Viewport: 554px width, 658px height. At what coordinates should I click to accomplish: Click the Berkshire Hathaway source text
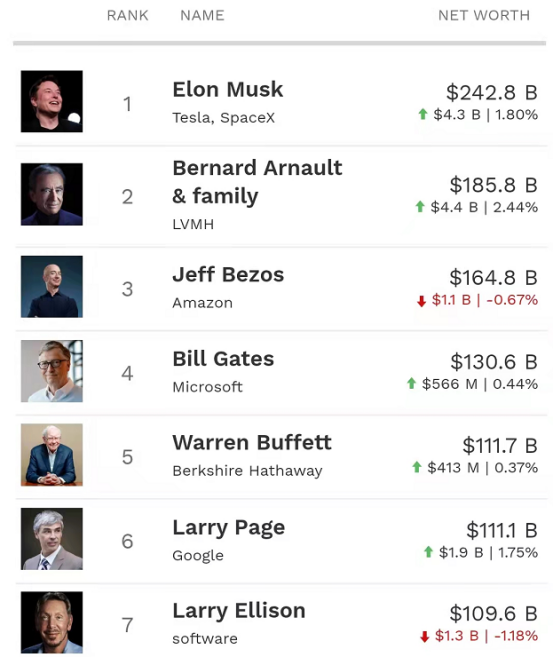click(248, 471)
